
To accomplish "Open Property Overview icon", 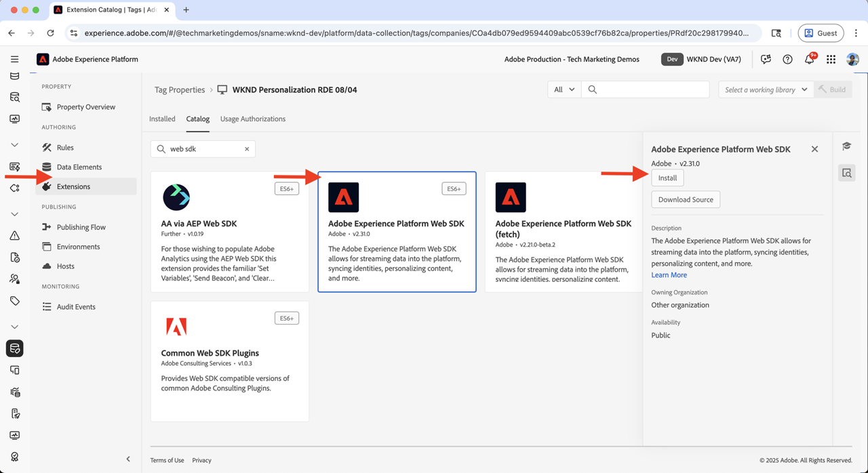I will [x=46, y=107].
